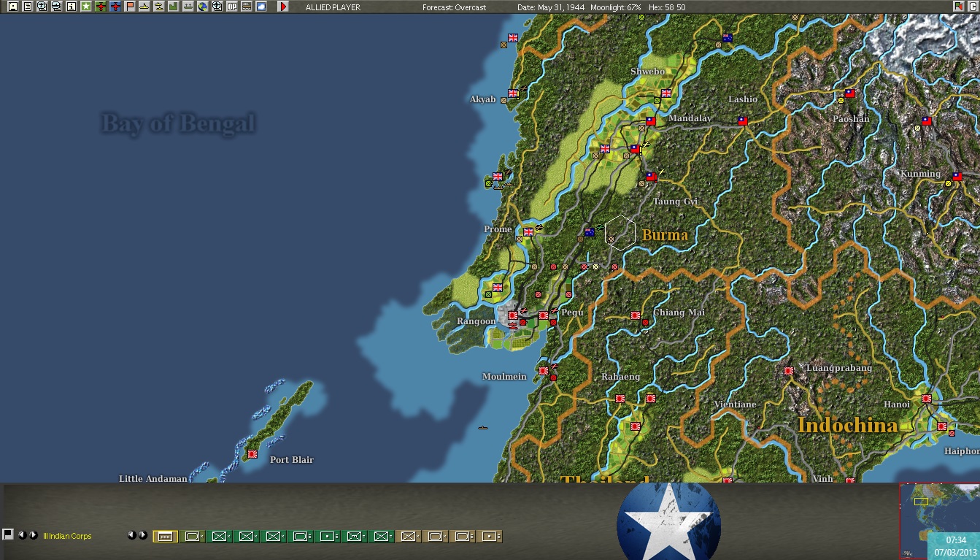The width and height of the screenshot is (980, 560).
Task: Select the British flag at Prome
Action: click(528, 232)
